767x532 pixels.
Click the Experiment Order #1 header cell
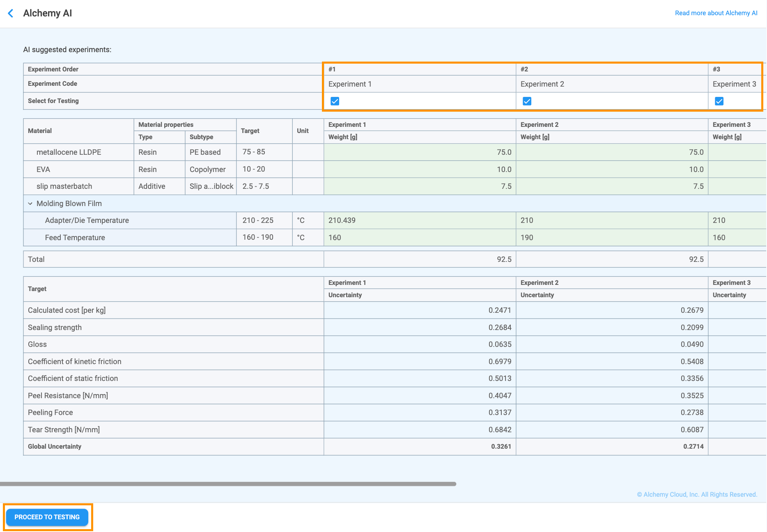[x=420, y=69]
